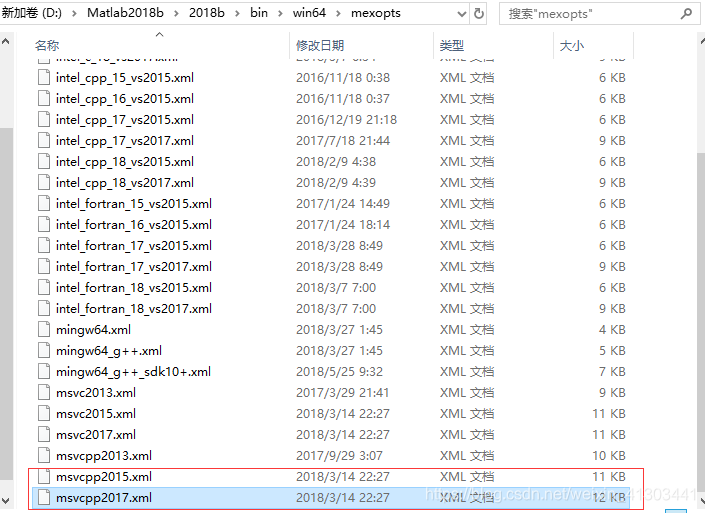Click the magnifier icon in the search box

686,13
